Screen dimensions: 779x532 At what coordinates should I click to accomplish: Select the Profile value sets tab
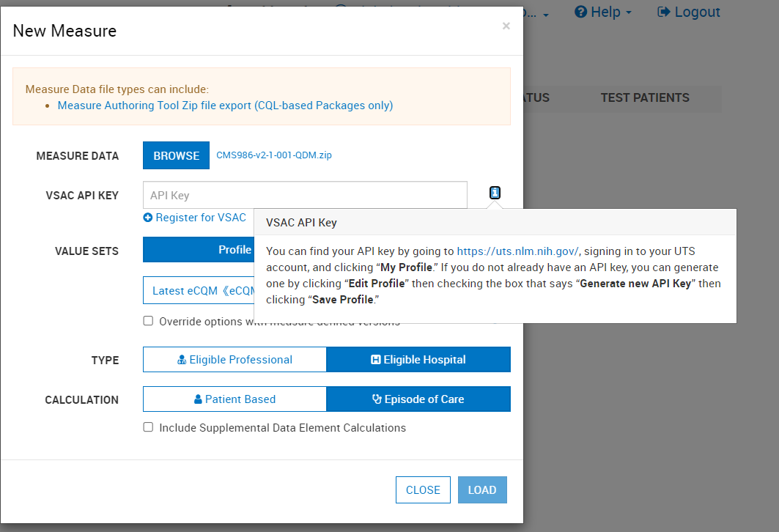(x=199, y=250)
